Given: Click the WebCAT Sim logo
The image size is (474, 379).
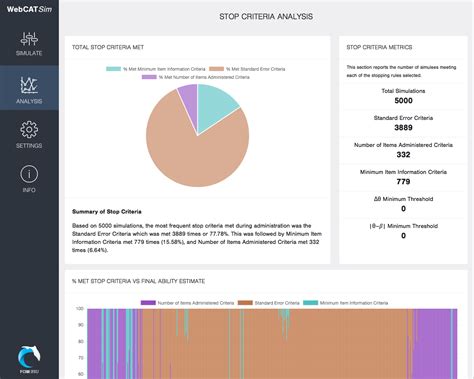Looking at the screenshot, I should tap(29, 9).
